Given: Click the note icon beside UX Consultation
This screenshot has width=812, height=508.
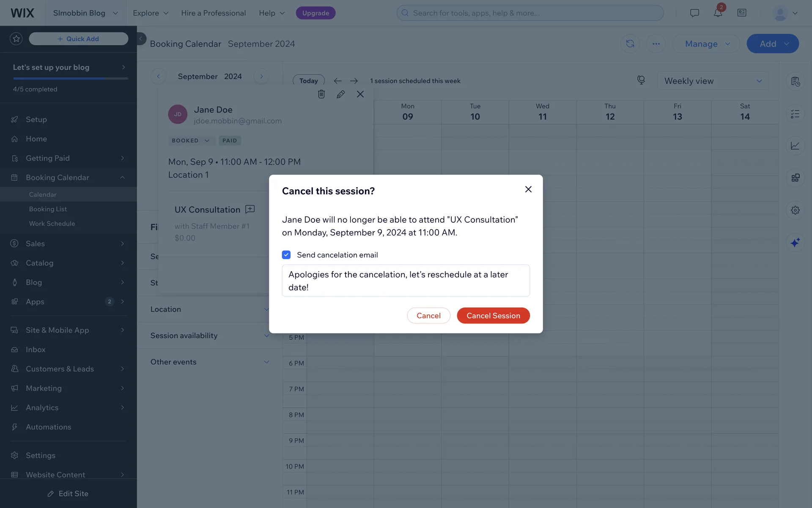Looking at the screenshot, I should (x=250, y=209).
